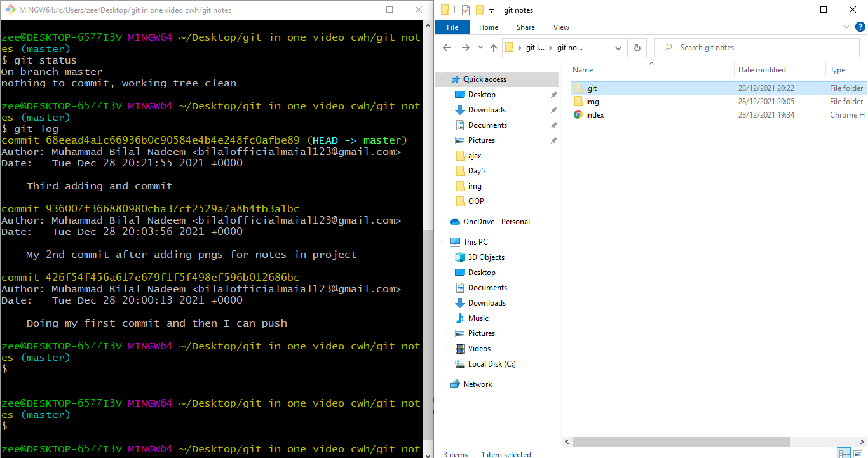Click the folder icon in address bar
This screenshot has height=458, width=868.
(x=509, y=48)
